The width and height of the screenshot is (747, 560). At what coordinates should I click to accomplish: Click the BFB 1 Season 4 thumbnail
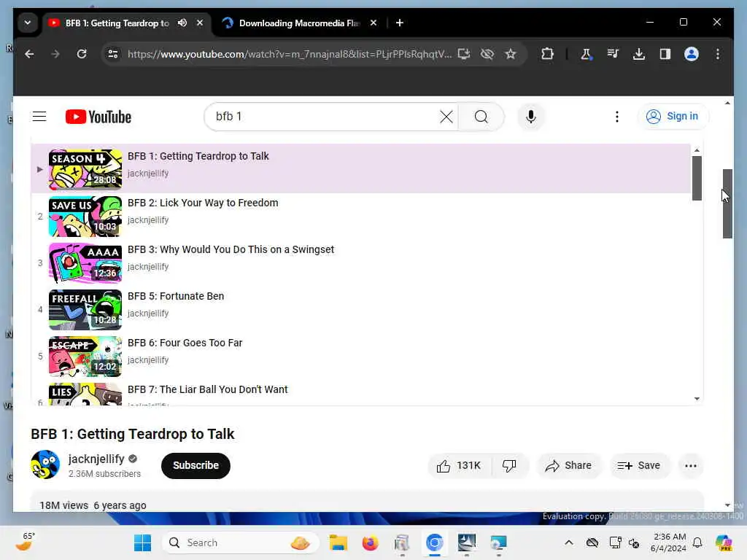85,169
